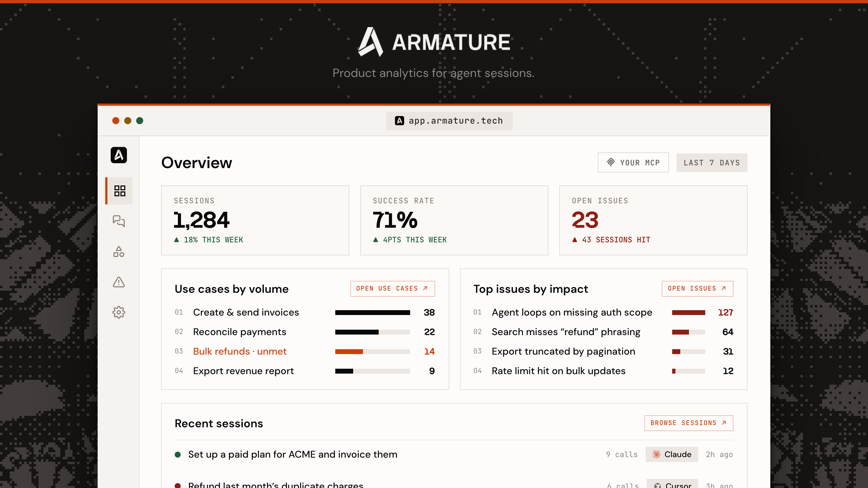Viewport: 868px width, 488px height.
Task: Select Bulk refunds · unmet use case
Action: (x=305, y=351)
